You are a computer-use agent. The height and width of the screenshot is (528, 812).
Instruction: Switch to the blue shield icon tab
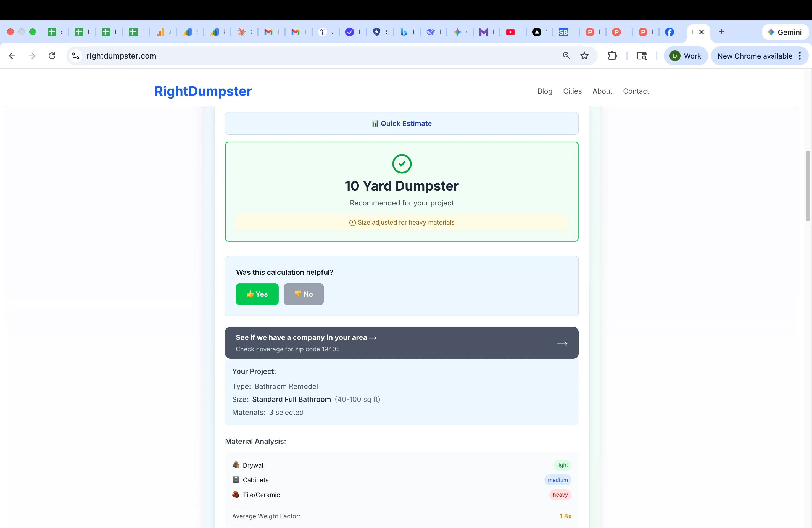(x=377, y=32)
